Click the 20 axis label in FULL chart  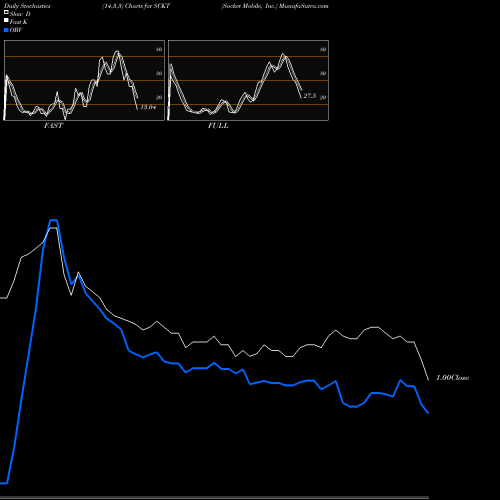[x=323, y=97]
